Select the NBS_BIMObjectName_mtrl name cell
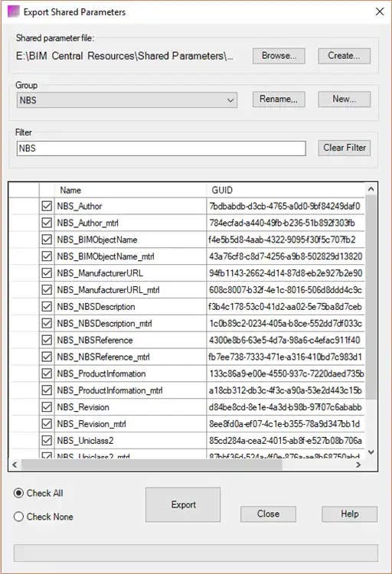This screenshot has width=392, height=574. [130, 256]
